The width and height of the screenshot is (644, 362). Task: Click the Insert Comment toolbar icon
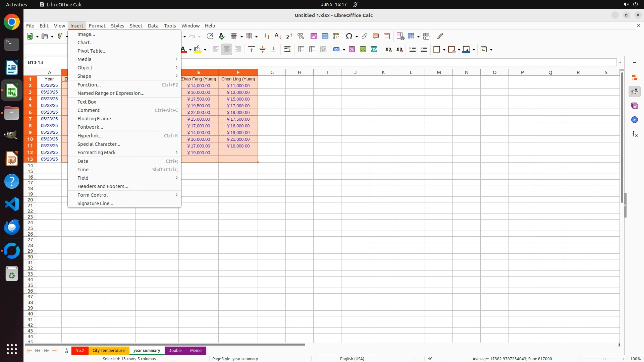375,36
